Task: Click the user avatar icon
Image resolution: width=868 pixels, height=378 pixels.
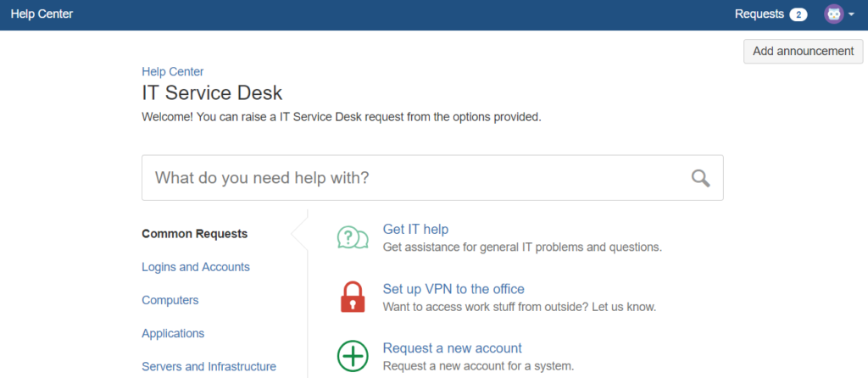Action: click(834, 14)
